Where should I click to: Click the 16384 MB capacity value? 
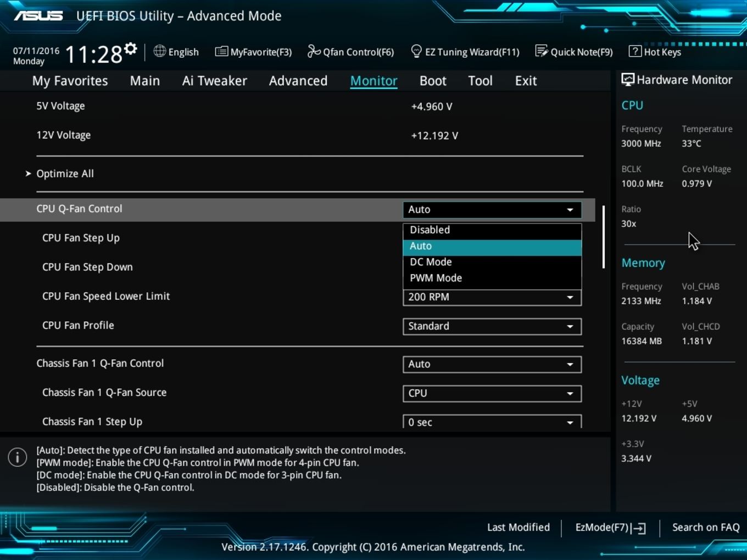pos(642,341)
